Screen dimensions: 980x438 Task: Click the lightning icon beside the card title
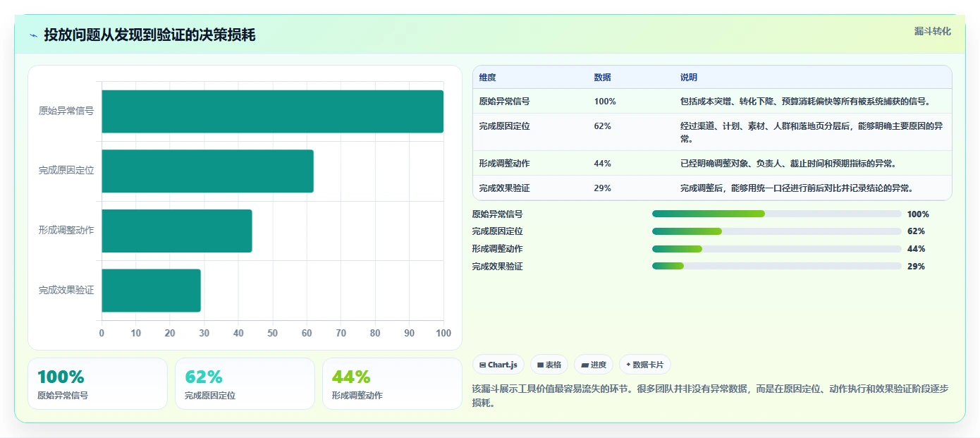click(x=34, y=35)
